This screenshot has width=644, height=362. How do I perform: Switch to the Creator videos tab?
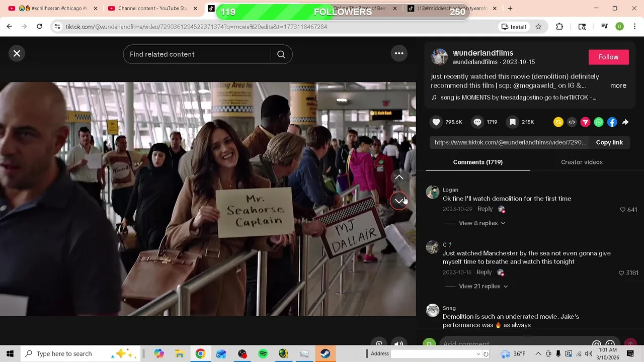(582, 162)
